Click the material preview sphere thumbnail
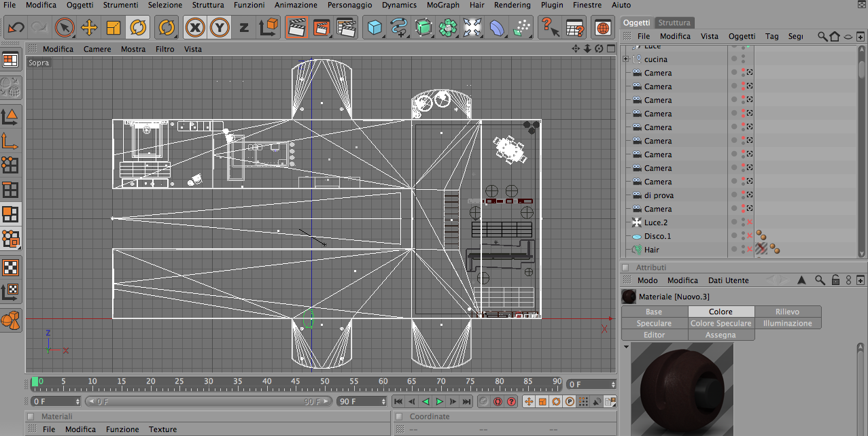 coord(682,389)
